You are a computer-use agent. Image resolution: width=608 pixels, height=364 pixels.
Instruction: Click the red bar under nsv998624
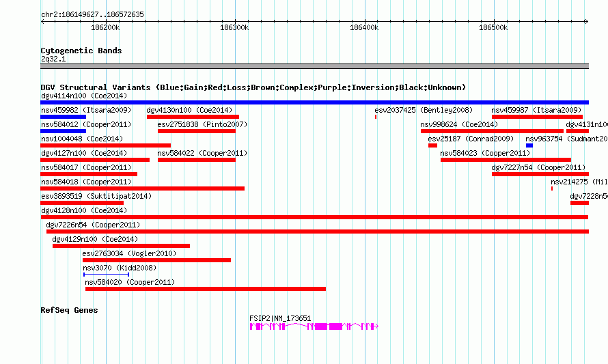point(492,131)
